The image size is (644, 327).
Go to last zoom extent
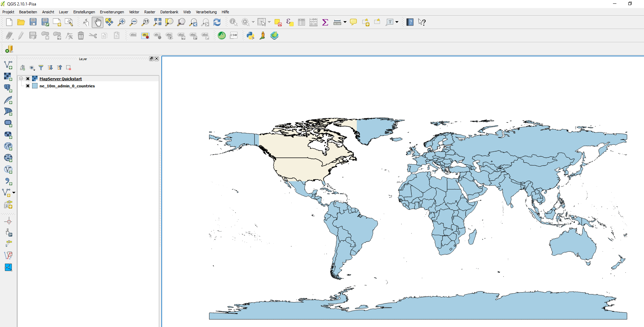pyautogui.click(x=193, y=22)
